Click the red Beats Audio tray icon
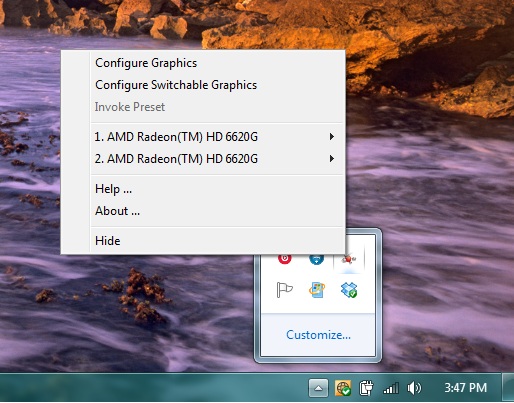Screen dimensions: 514x403 coord(284,259)
